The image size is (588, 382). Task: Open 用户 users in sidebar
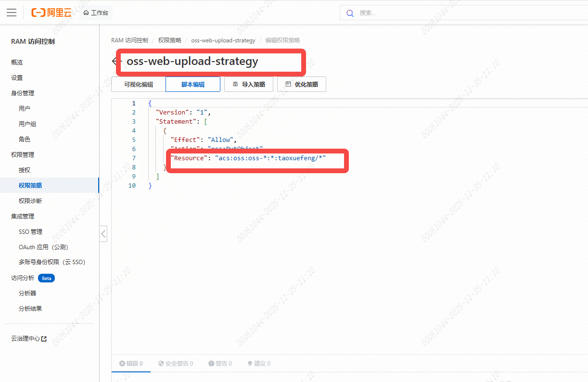pyautogui.click(x=25, y=109)
